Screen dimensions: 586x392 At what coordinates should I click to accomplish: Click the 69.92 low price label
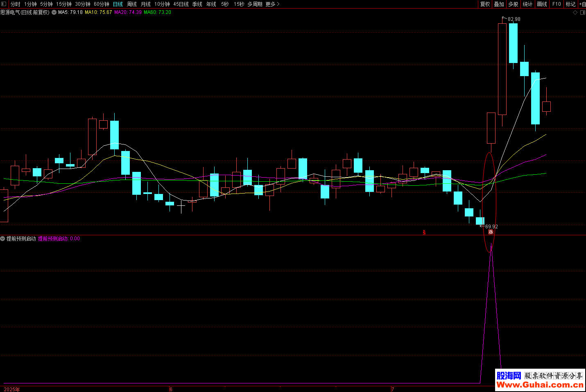pyautogui.click(x=491, y=227)
